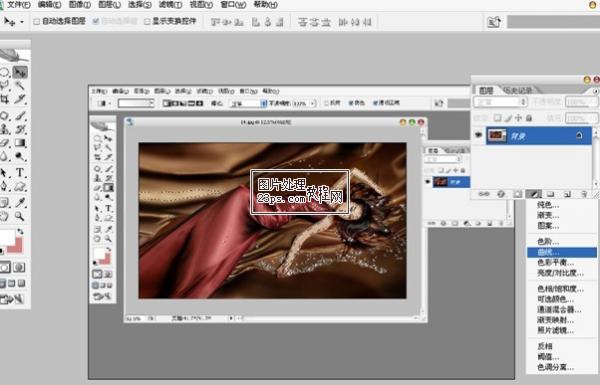Reset default foreground and background colors

tap(2, 251)
